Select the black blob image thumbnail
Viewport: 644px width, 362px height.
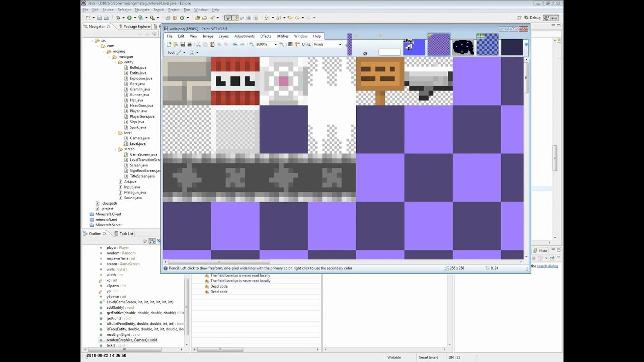click(463, 47)
